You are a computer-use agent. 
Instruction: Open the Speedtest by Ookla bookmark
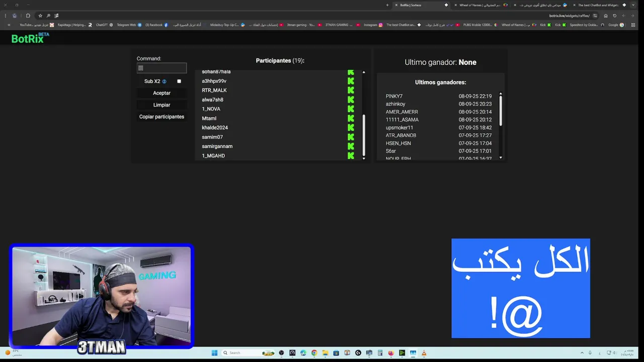pyautogui.click(x=587, y=25)
